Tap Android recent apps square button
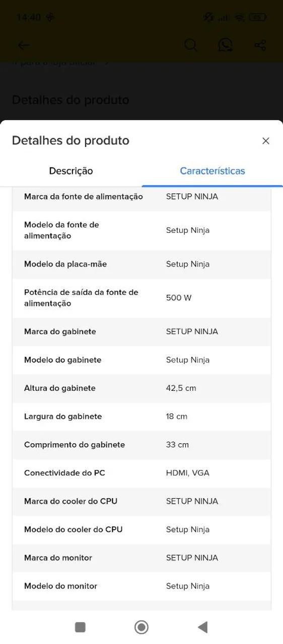 point(80,627)
